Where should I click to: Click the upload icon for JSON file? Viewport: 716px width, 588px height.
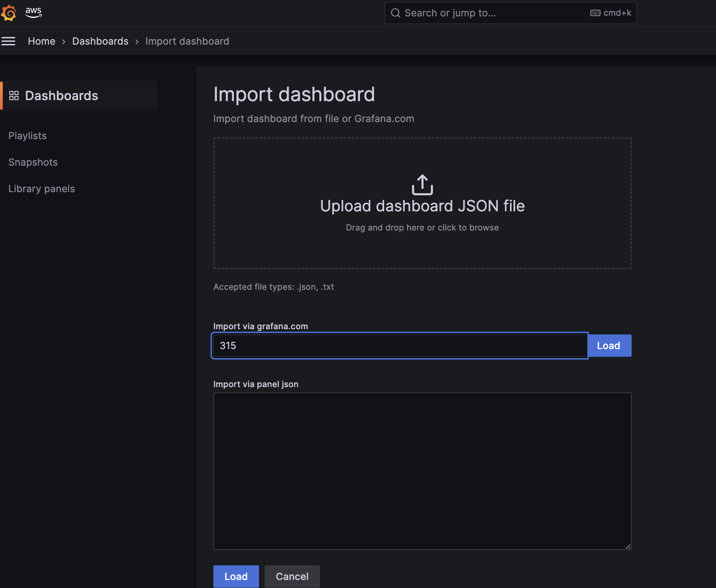tap(423, 184)
